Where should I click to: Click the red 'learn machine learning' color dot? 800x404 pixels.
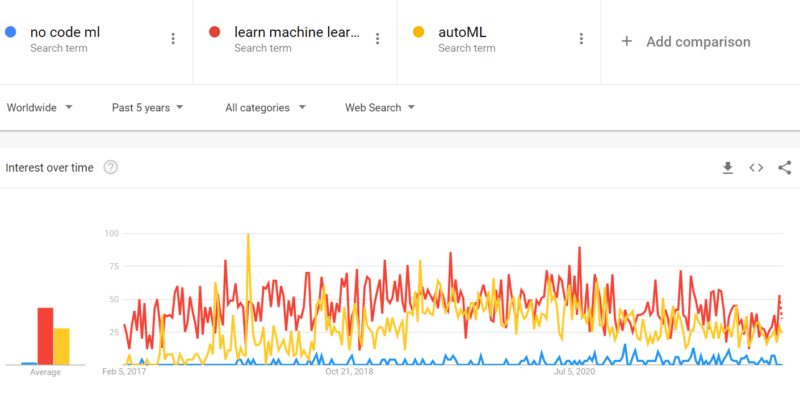pyautogui.click(x=214, y=32)
